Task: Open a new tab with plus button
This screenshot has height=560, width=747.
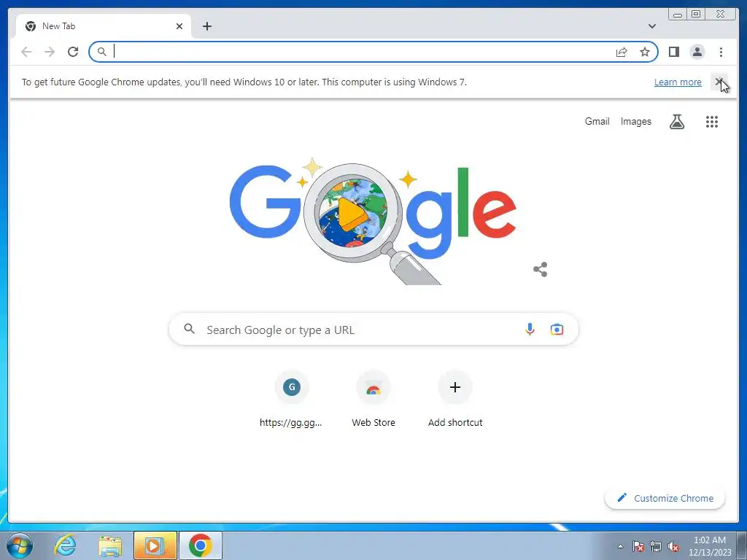Action: [206, 26]
